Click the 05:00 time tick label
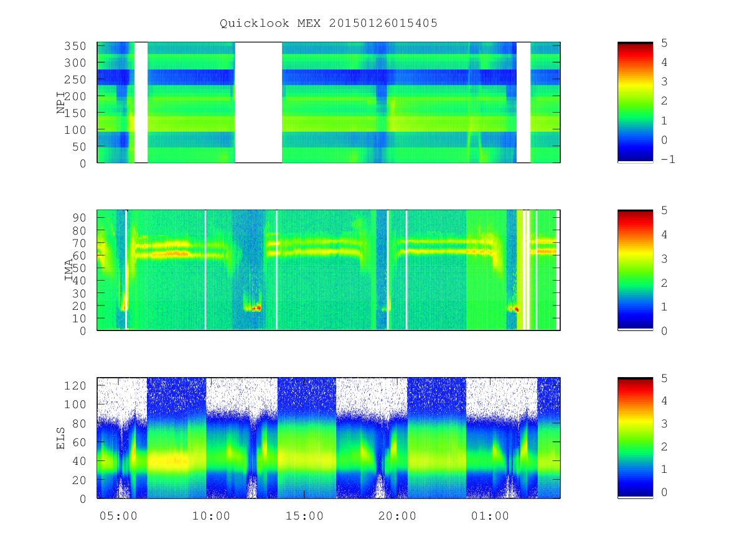Viewport: 747px width, 560px height. coord(118,516)
